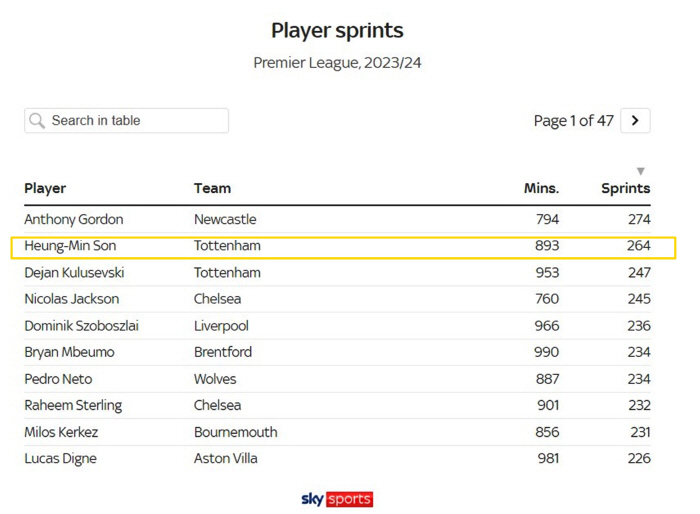Click Pedro Neto player name
This screenshot has height=514, width=700.
coord(58,379)
